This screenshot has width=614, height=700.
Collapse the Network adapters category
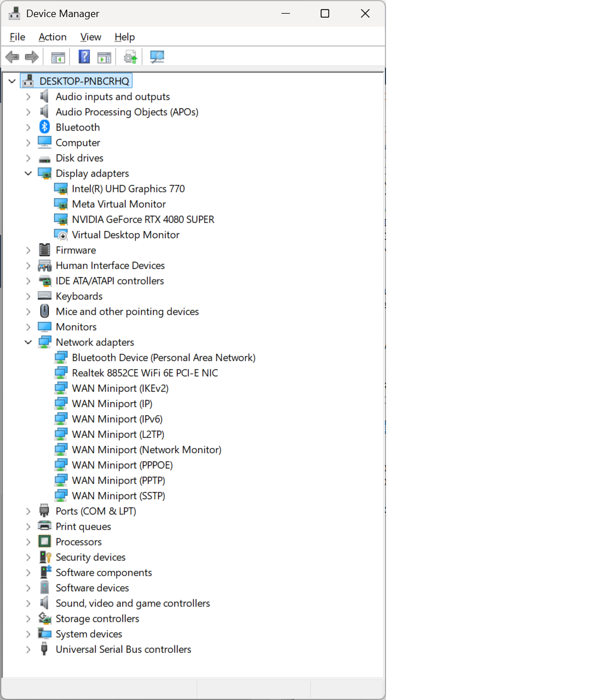pos(28,342)
